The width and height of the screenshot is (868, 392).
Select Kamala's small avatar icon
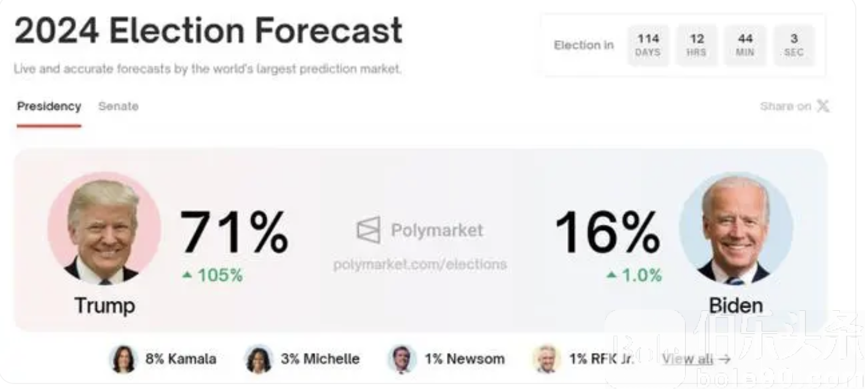point(123,359)
